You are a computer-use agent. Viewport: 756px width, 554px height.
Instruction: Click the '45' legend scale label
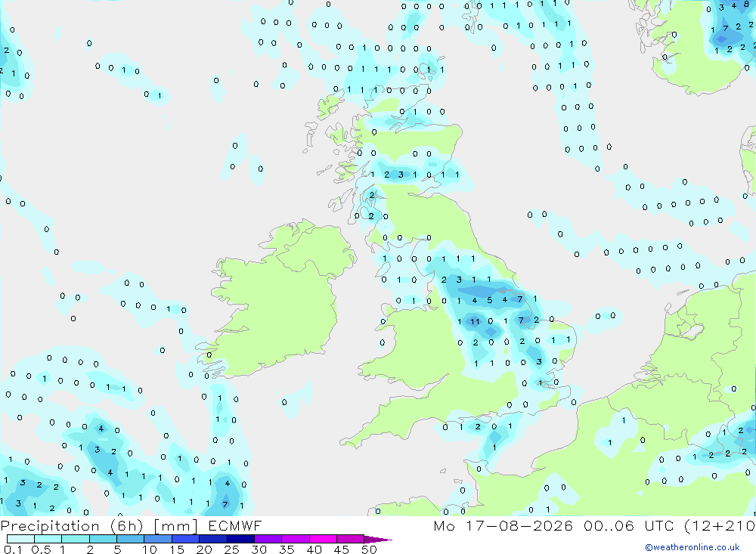coord(342,549)
